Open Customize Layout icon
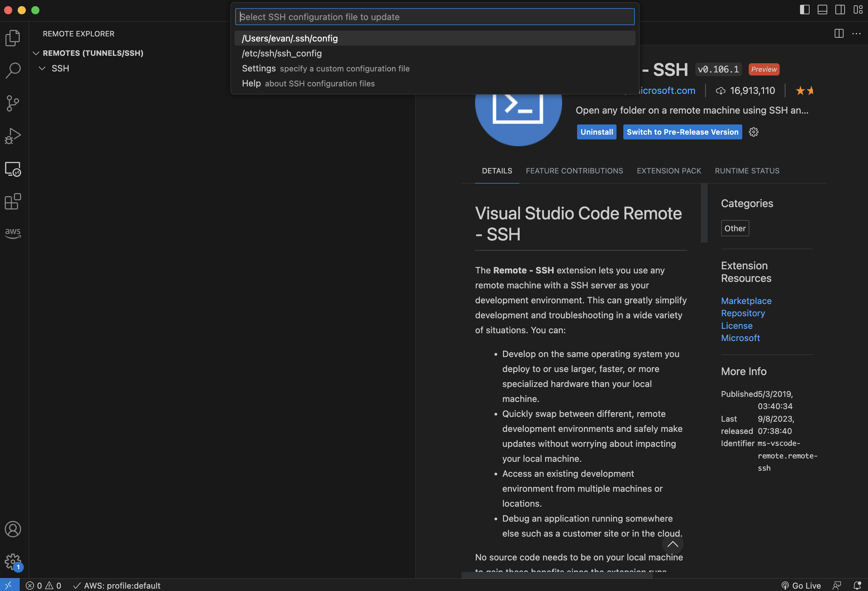 858,10
